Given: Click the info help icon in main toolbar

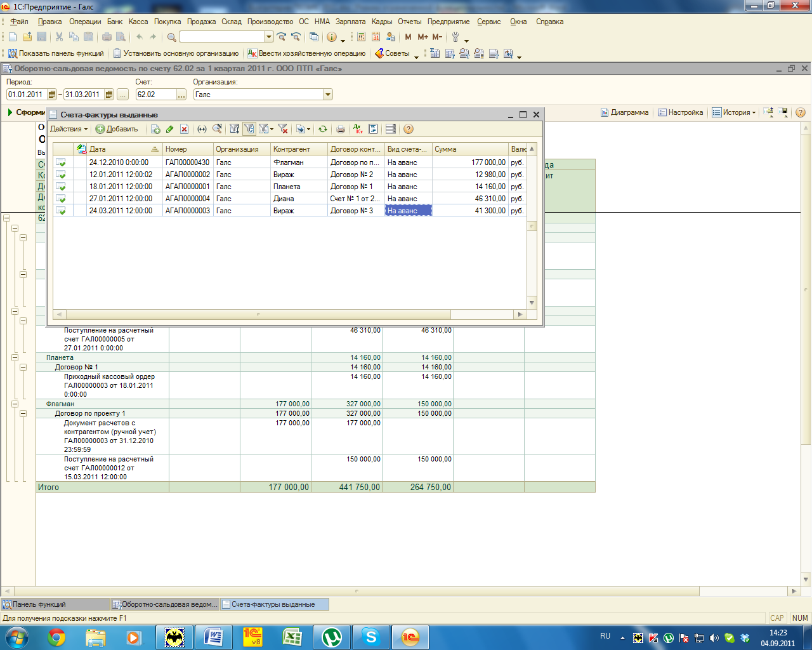Looking at the screenshot, I should pos(331,37).
